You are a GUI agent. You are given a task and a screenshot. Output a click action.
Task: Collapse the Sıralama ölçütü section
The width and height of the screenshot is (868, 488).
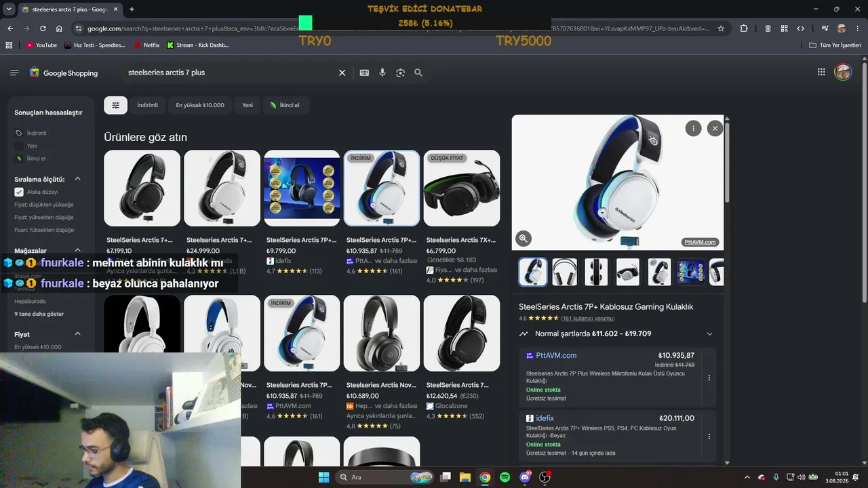[77, 179]
